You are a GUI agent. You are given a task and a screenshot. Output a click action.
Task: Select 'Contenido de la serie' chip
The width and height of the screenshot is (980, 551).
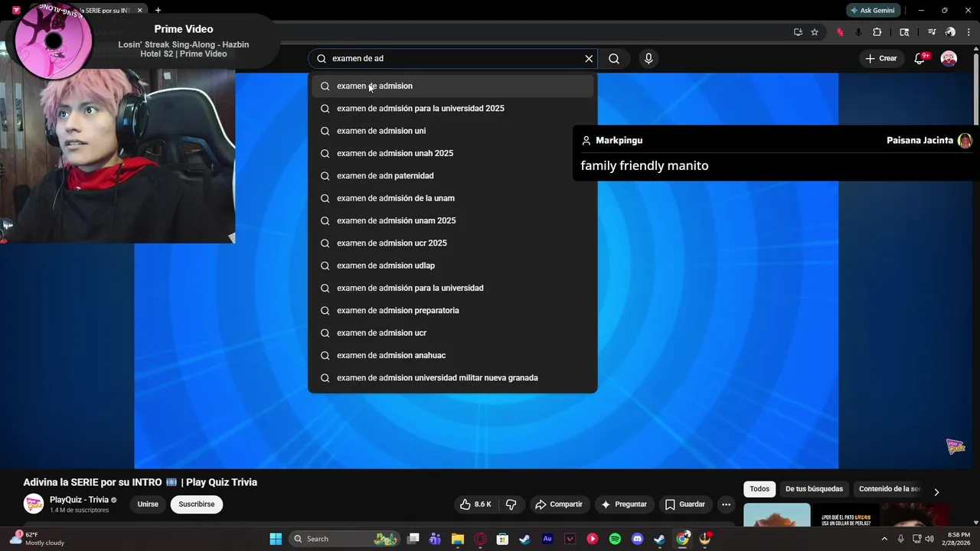[890, 489]
